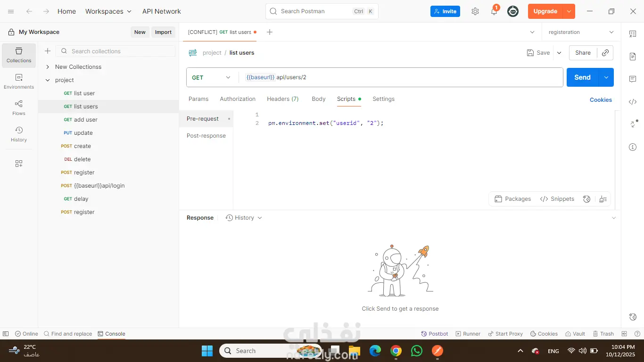Open the configure workspace sidebar grid icon
Image resolution: width=644 pixels, height=362 pixels.
[x=19, y=164]
